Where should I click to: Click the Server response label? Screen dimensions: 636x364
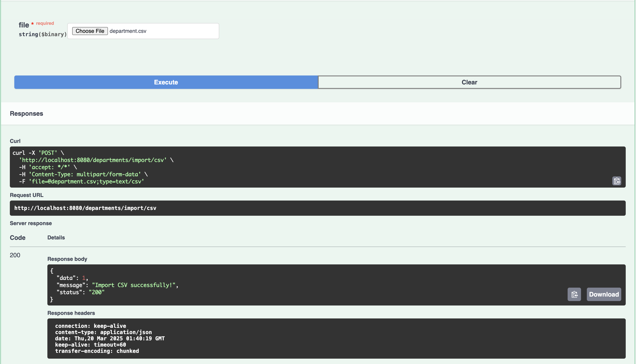pyautogui.click(x=31, y=223)
